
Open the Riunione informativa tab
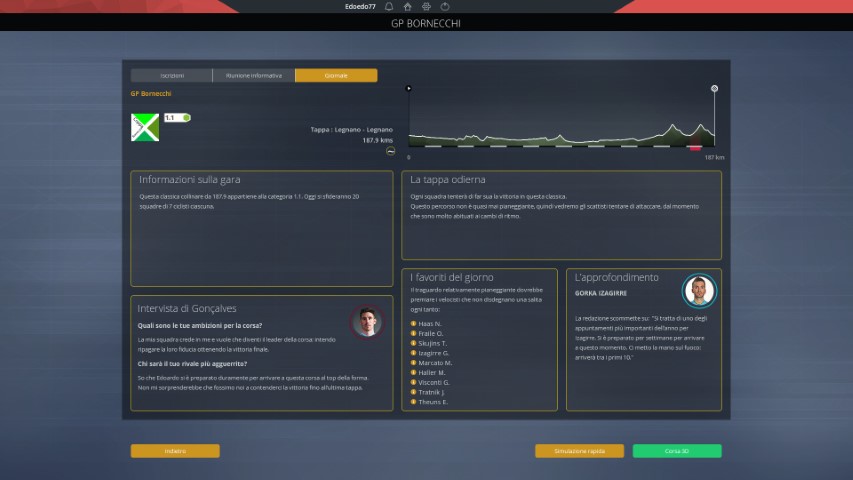(x=253, y=75)
